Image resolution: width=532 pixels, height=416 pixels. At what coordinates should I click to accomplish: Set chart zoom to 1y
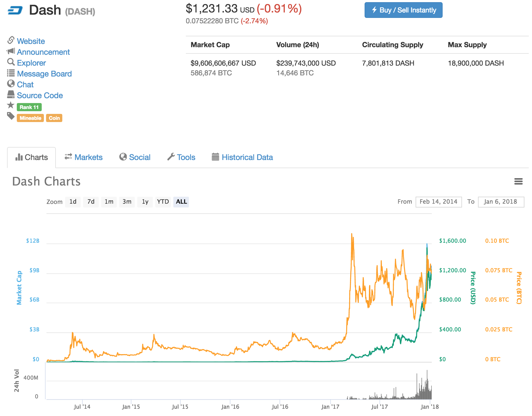[145, 202]
